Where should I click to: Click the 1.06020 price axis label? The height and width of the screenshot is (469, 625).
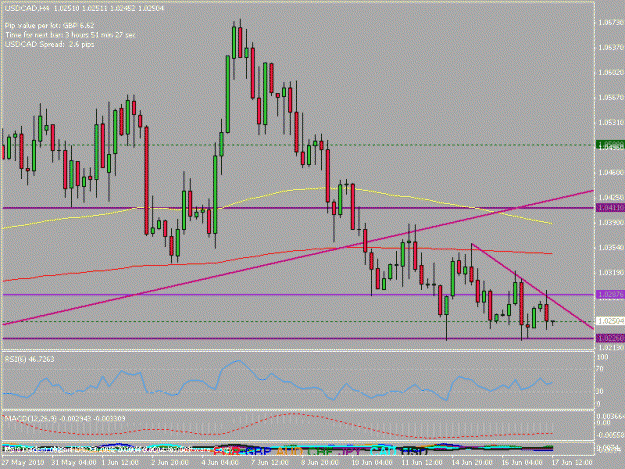click(x=611, y=73)
